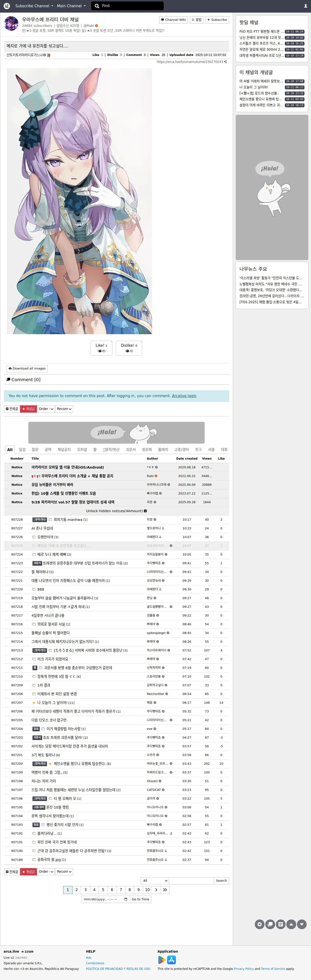The width and height of the screenshot is (311, 980).
Task: Click the image icon on post 907226
Action: (34, 537)
